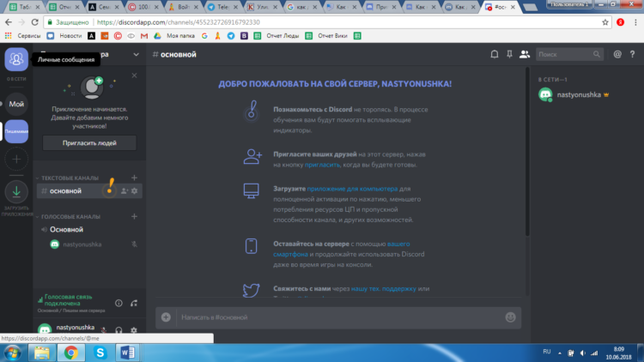Viewport: 644px width, 362px height.
Task: Join the 'Основной' voice channel
Action: [66, 229]
